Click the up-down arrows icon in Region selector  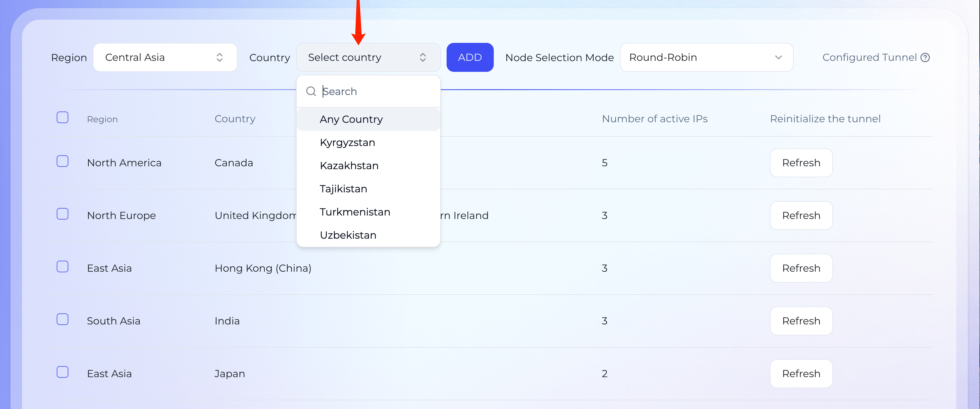tap(219, 58)
